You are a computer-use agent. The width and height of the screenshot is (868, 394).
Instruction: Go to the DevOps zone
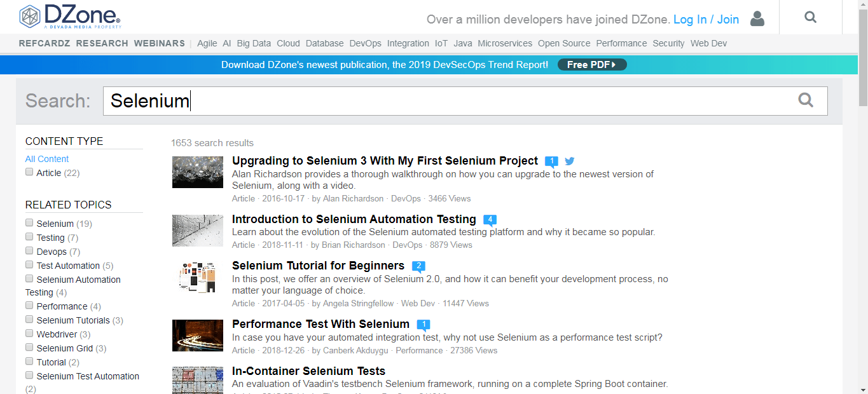pyautogui.click(x=365, y=43)
